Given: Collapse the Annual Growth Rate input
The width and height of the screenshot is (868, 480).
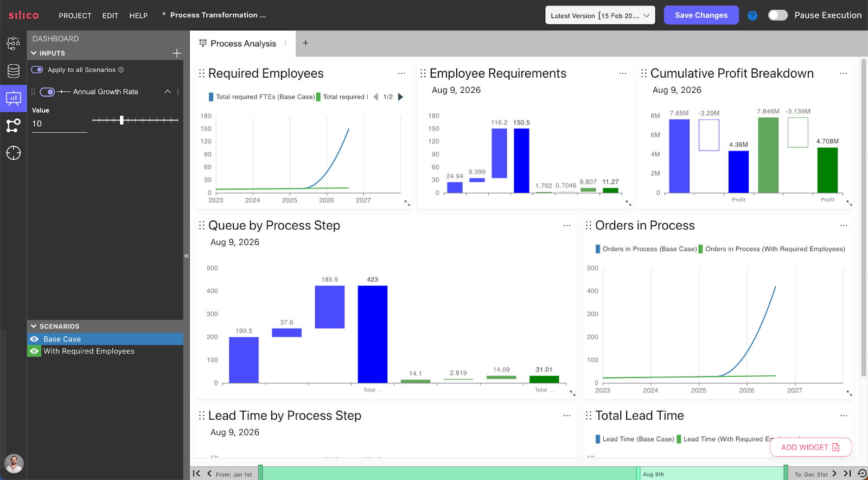Looking at the screenshot, I should [168, 92].
